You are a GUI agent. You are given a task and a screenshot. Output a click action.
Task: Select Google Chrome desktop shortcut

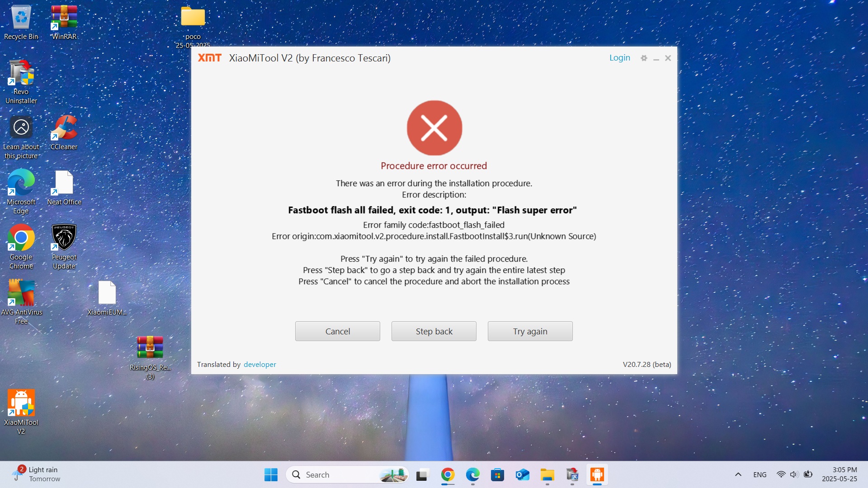click(21, 247)
